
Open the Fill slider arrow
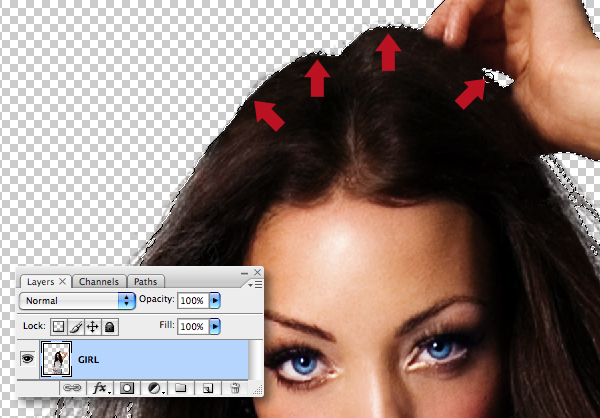click(215, 326)
